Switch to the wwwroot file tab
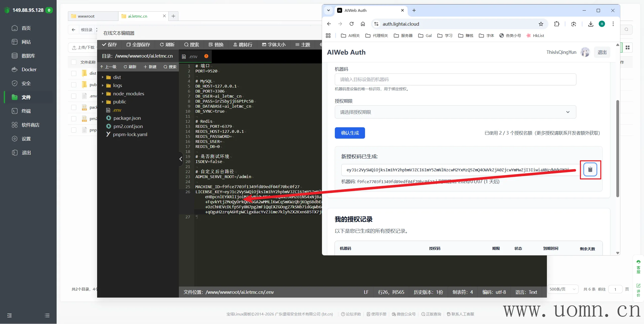644x324 pixels. (x=86, y=16)
